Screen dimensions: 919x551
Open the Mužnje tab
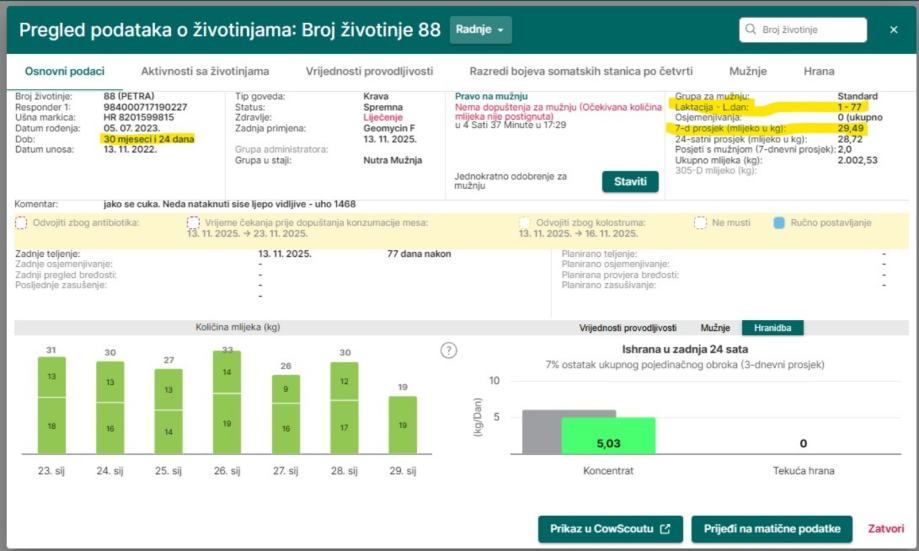coord(747,71)
